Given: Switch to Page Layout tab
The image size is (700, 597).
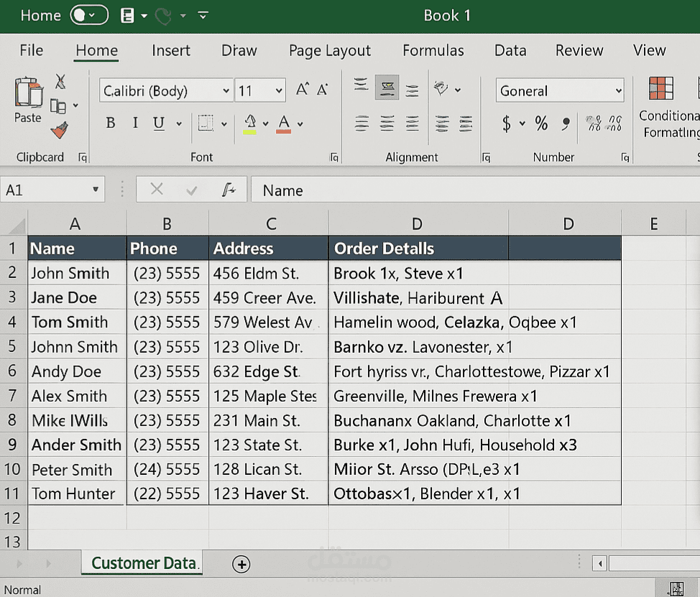Looking at the screenshot, I should coord(330,51).
